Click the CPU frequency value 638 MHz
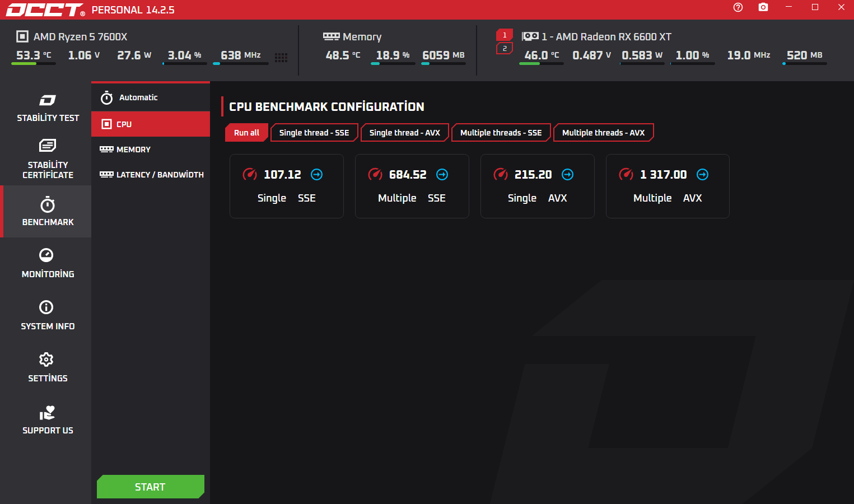 pyautogui.click(x=241, y=55)
